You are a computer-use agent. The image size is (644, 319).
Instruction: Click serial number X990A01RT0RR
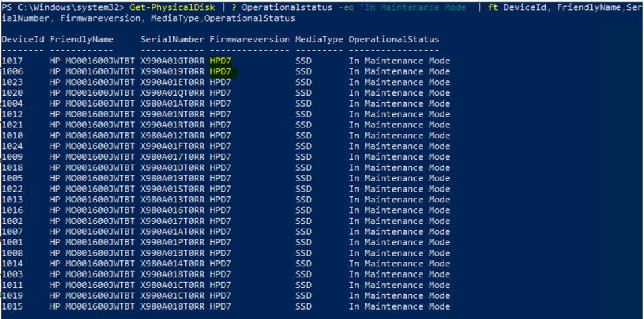pos(173,125)
